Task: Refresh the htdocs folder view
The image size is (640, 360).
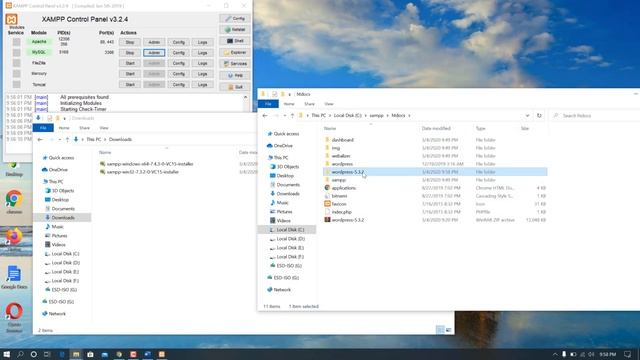Action: [x=539, y=116]
